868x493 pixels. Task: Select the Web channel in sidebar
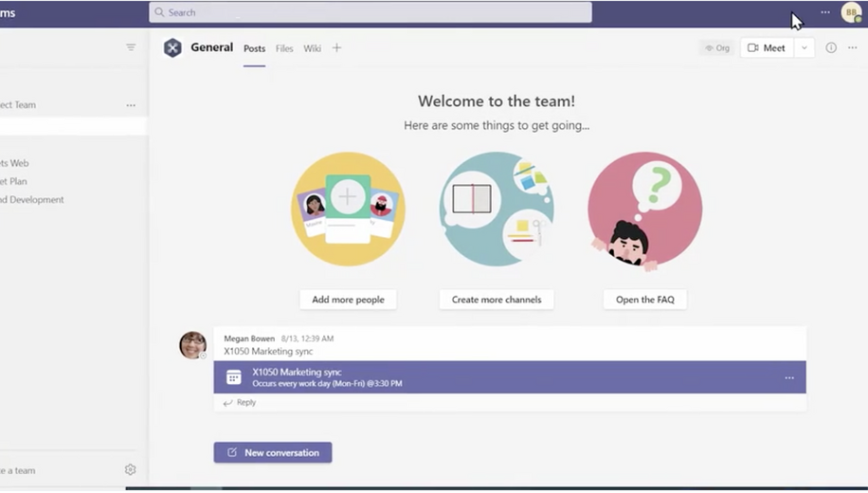point(14,163)
